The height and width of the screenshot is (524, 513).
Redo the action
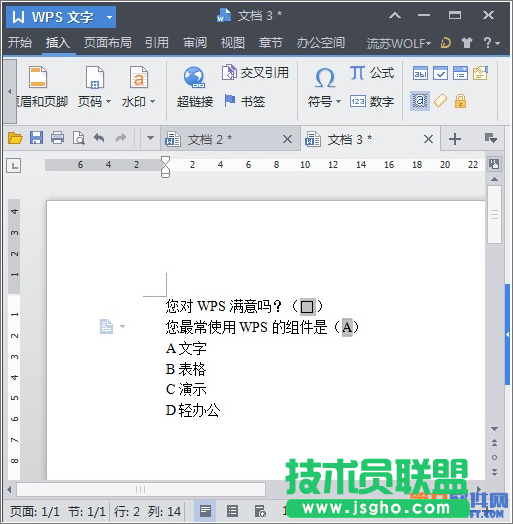[121, 138]
